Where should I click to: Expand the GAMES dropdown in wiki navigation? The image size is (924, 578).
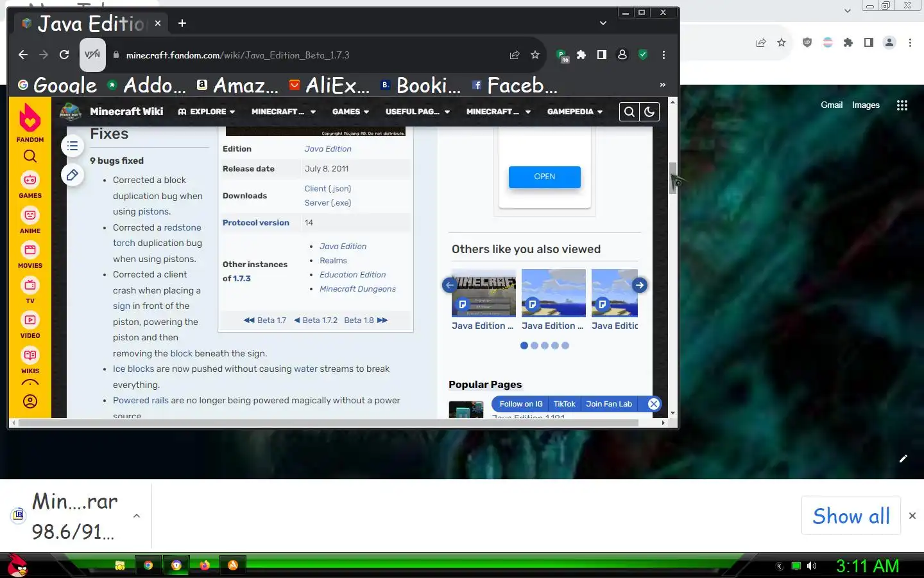[350, 112]
